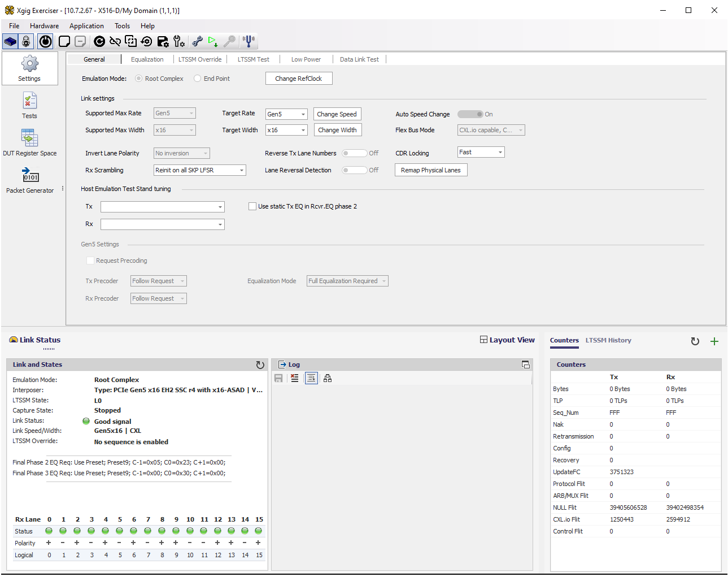Open the CDR Locking dropdown
This screenshot has height=577, width=728.
pyautogui.click(x=481, y=152)
